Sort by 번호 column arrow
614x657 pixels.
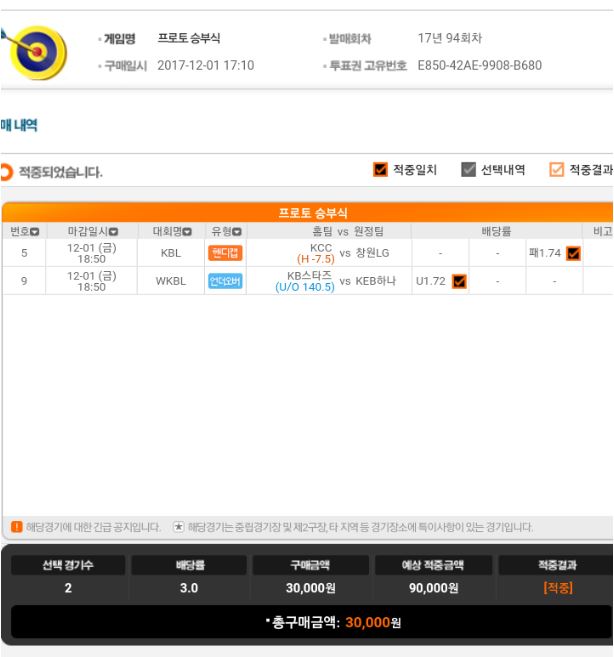[x=35, y=232]
